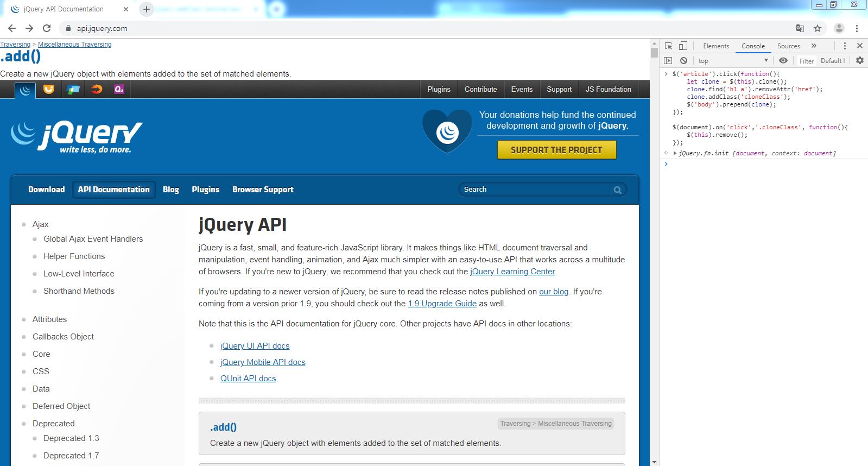Open the Default levels dropdown
Image resolution: width=868 pixels, height=466 pixels.
coord(833,61)
